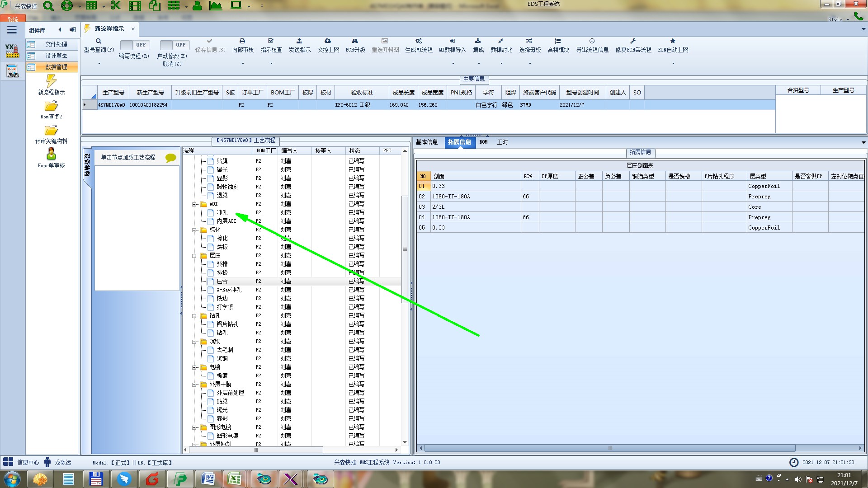868x488 pixels.
Task: Click the 型号查询 search icon
Action: click(x=99, y=41)
